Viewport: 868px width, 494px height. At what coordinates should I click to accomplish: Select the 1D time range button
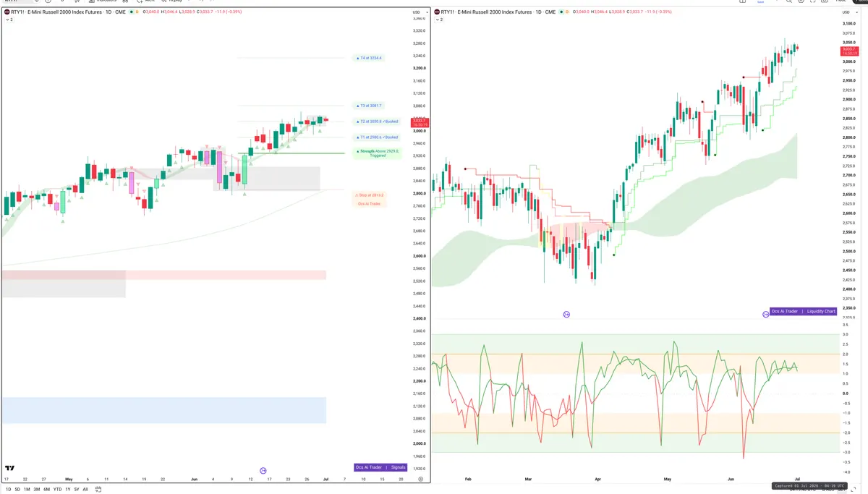(8, 489)
